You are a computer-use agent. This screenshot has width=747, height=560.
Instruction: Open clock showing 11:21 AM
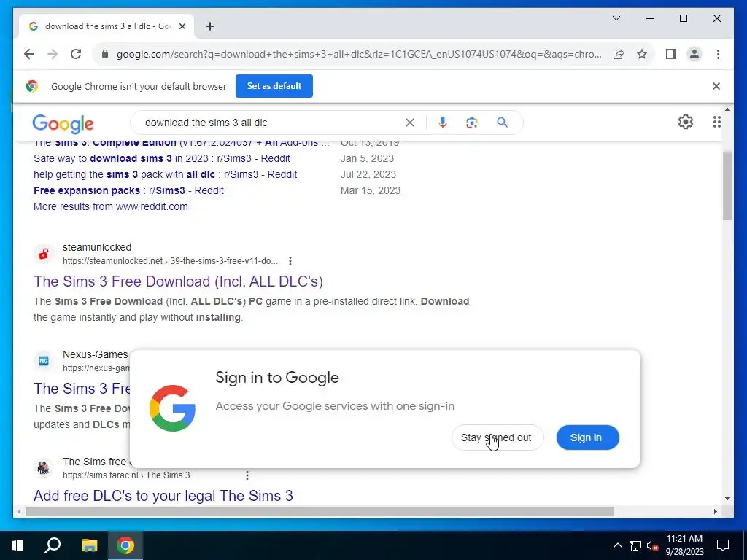coord(684,545)
